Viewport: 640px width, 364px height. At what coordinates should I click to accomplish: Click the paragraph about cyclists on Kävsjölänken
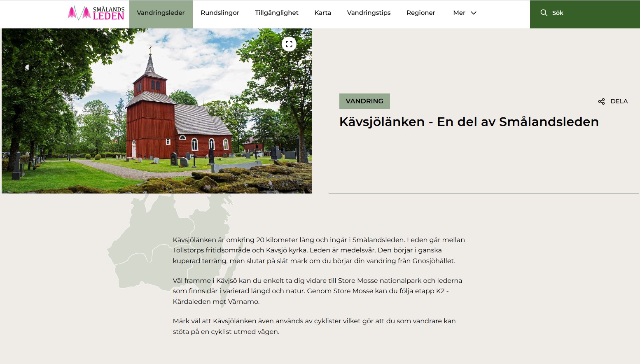click(x=314, y=326)
